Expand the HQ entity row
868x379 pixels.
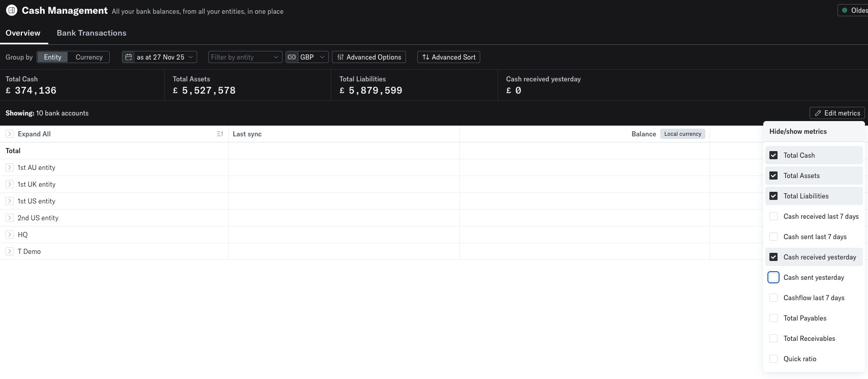[x=10, y=235]
